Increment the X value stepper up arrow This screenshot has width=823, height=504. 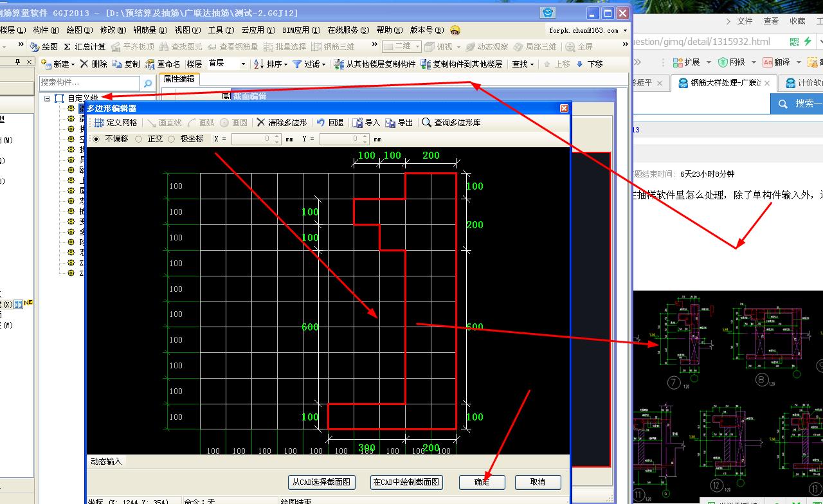pos(277,136)
